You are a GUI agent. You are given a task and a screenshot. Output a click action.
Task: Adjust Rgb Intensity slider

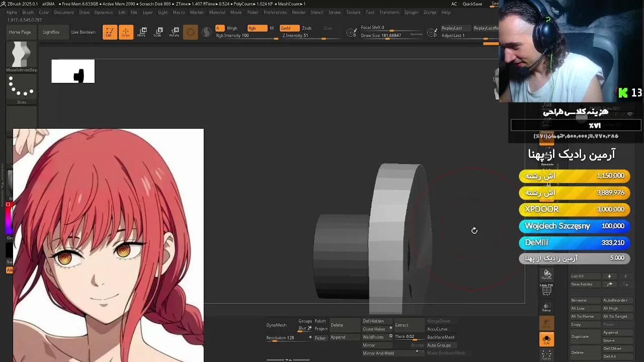click(247, 36)
